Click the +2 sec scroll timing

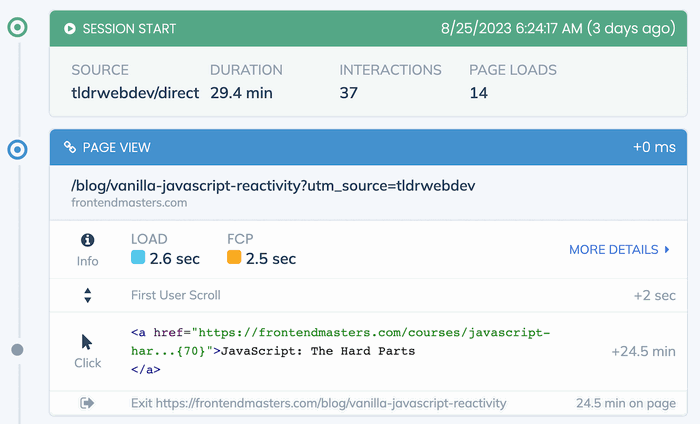click(x=655, y=295)
